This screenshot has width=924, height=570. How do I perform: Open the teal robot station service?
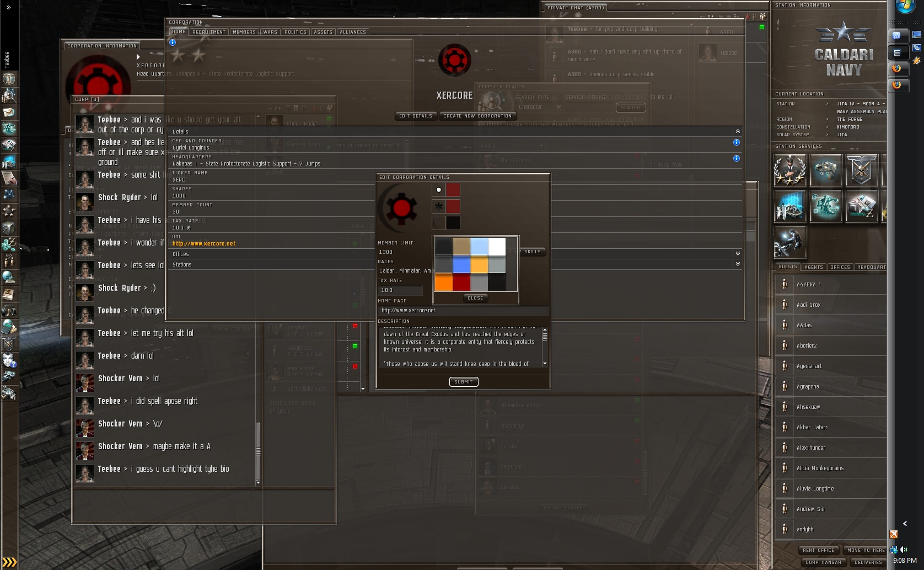coord(826,206)
